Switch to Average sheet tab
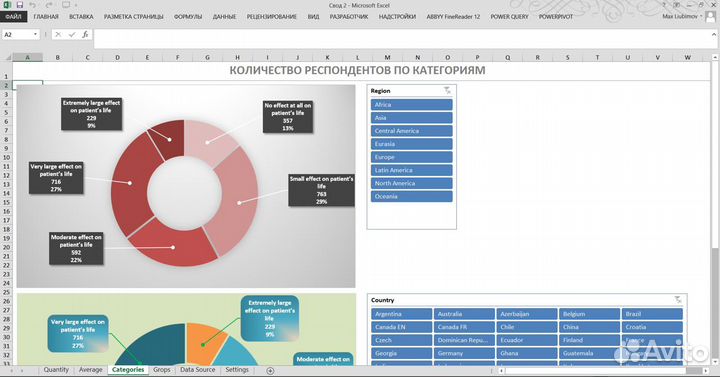 [90, 370]
